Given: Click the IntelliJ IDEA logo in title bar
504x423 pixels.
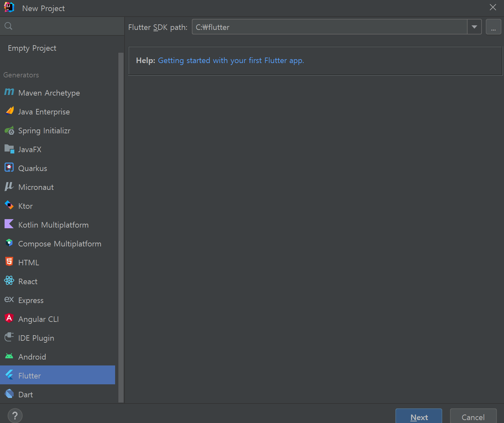Looking at the screenshot, I should pyautogui.click(x=9, y=7).
